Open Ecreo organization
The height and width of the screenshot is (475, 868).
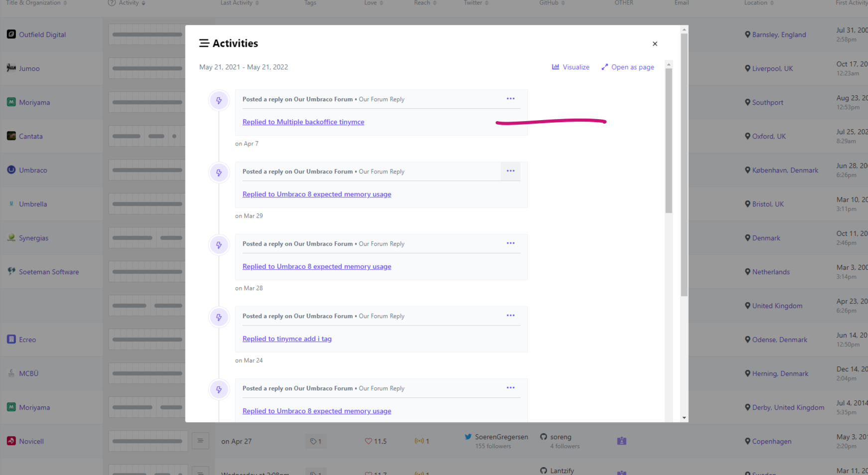27,339
